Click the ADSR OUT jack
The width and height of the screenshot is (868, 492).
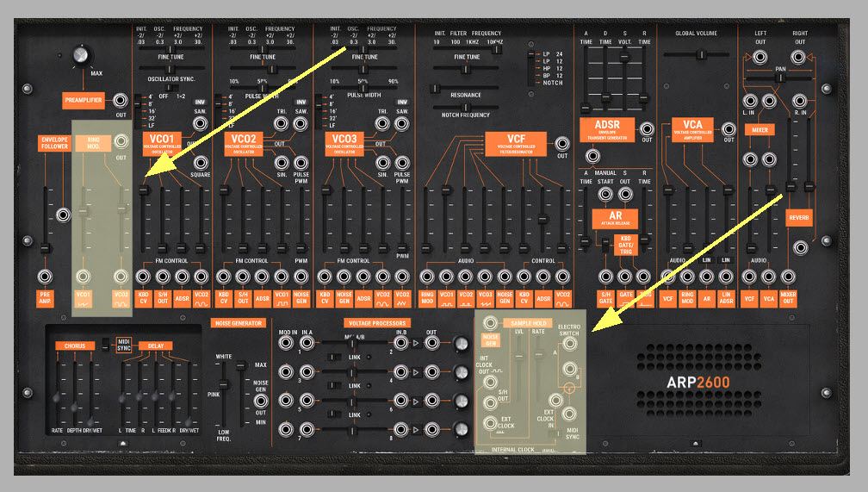tap(647, 129)
